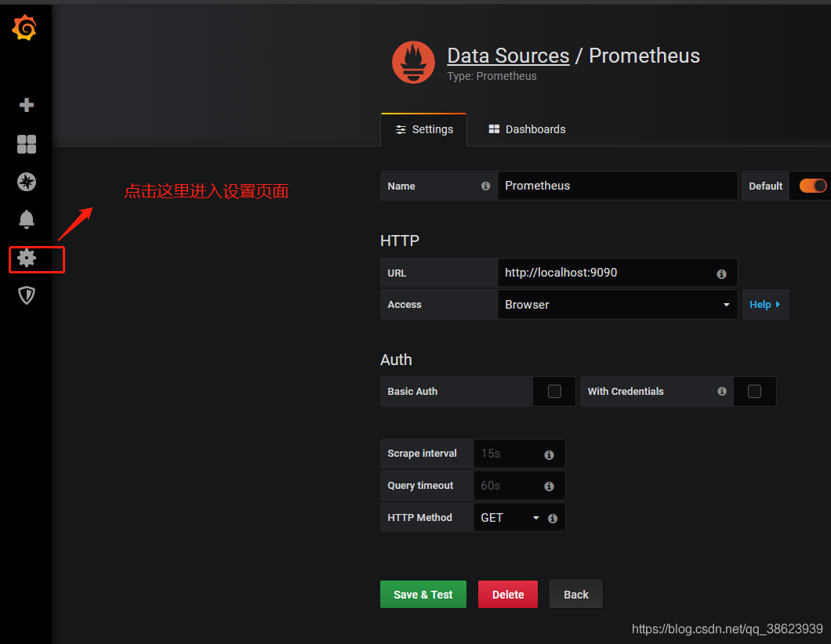The width and height of the screenshot is (831, 644).
Task: Click the Scrape interval input field
Action: (508, 454)
